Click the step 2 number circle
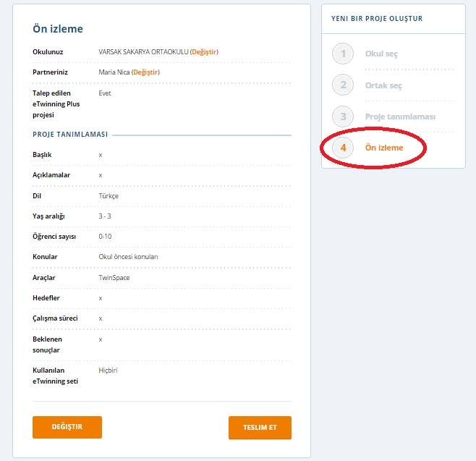 coord(343,85)
